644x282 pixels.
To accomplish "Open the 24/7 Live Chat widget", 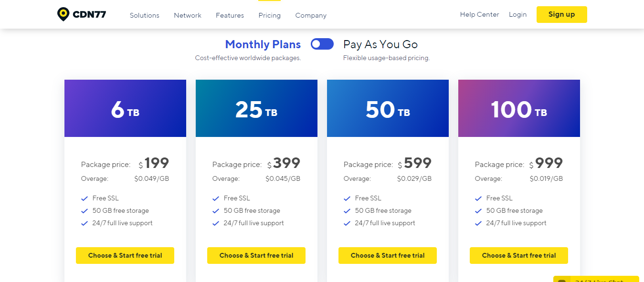I will (596, 279).
